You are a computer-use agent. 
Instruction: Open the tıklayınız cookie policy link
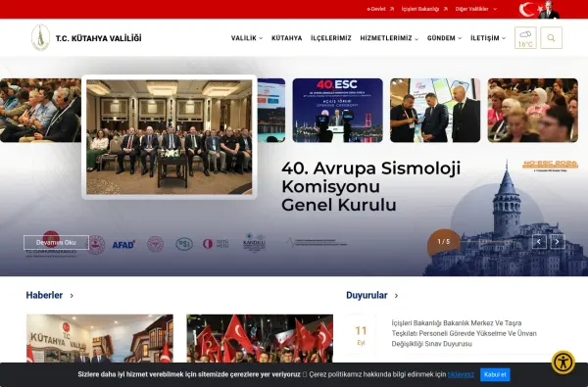[461, 374]
